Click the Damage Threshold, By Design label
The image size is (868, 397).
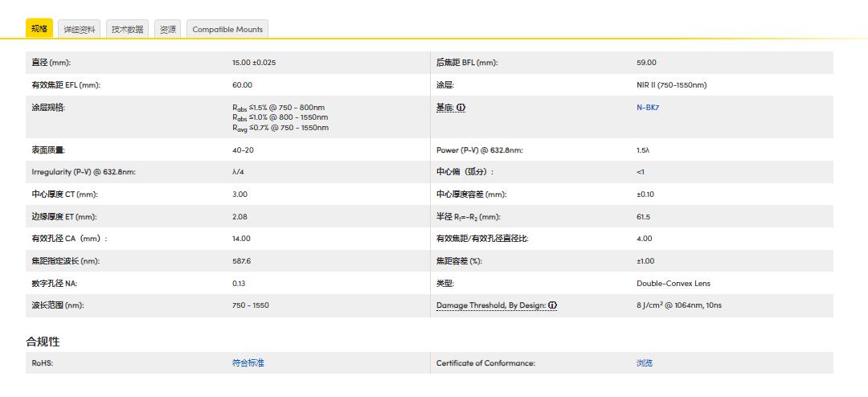point(492,305)
